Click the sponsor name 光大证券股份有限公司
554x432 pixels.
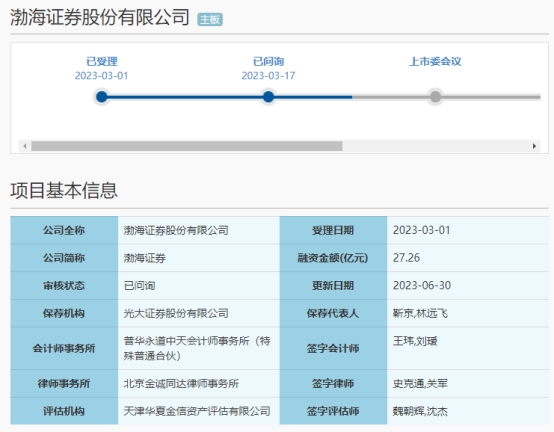176,313
